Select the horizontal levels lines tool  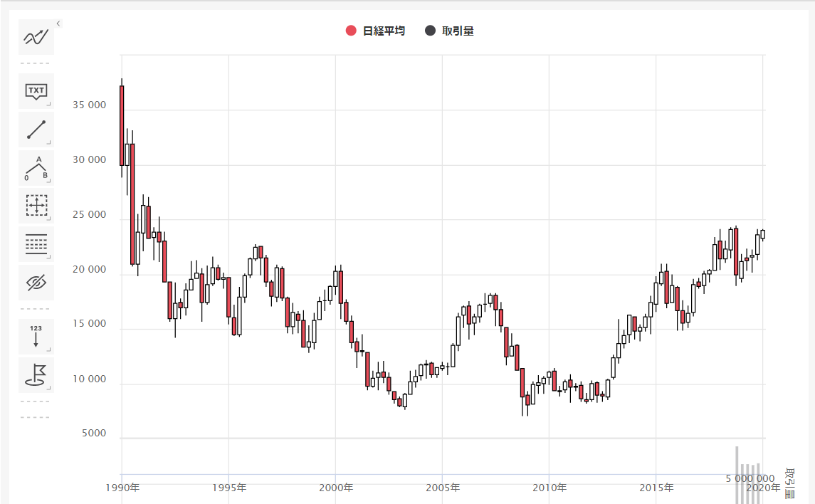(x=36, y=244)
